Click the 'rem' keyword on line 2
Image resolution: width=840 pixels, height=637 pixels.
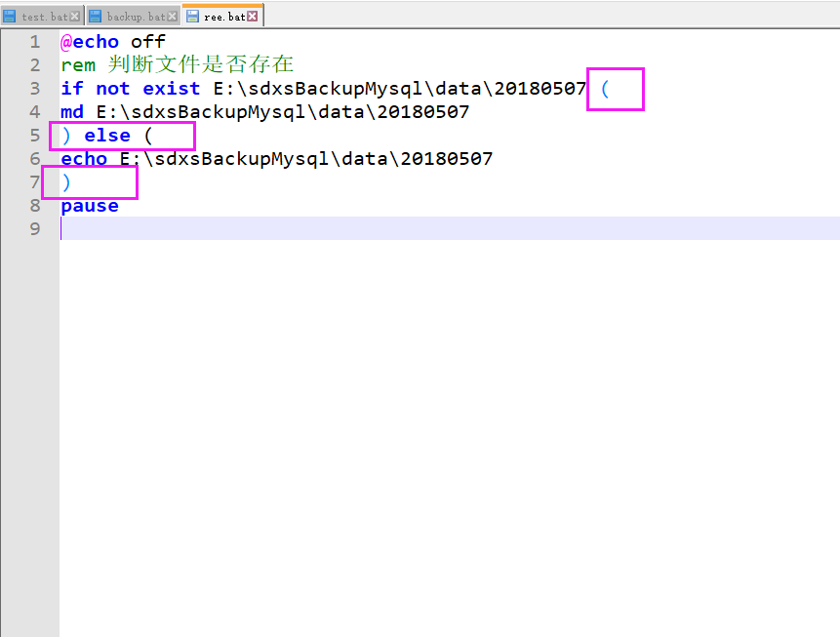(x=78, y=65)
